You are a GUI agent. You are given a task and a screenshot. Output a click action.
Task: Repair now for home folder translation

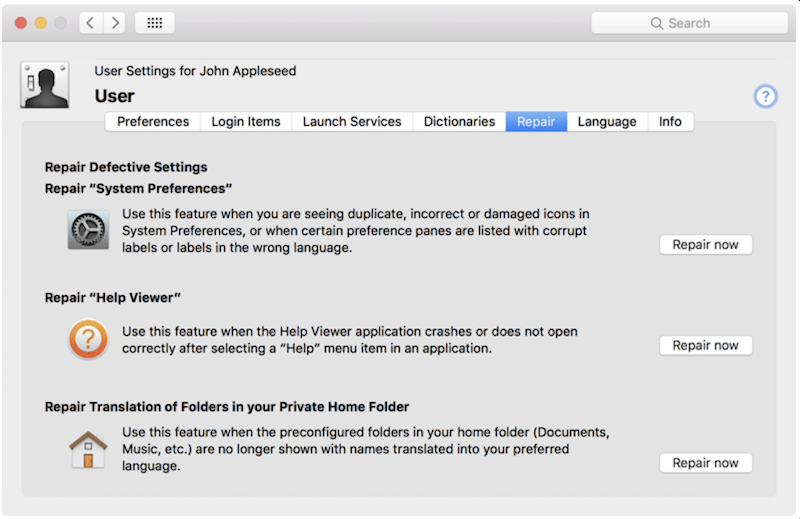pos(706,463)
